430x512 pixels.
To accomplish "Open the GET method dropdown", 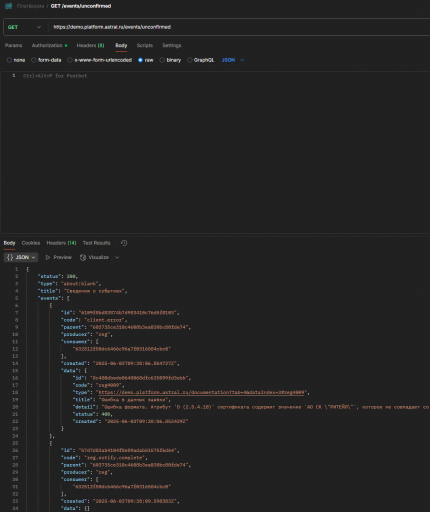I will [24, 27].
